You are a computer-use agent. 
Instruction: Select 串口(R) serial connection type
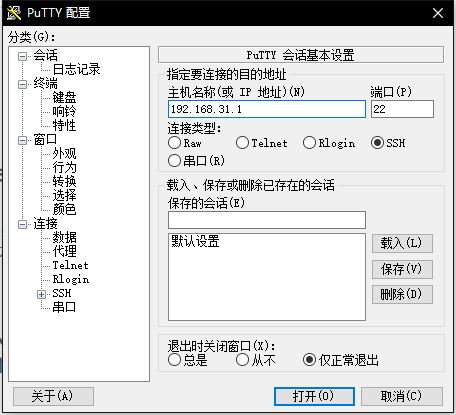174,161
